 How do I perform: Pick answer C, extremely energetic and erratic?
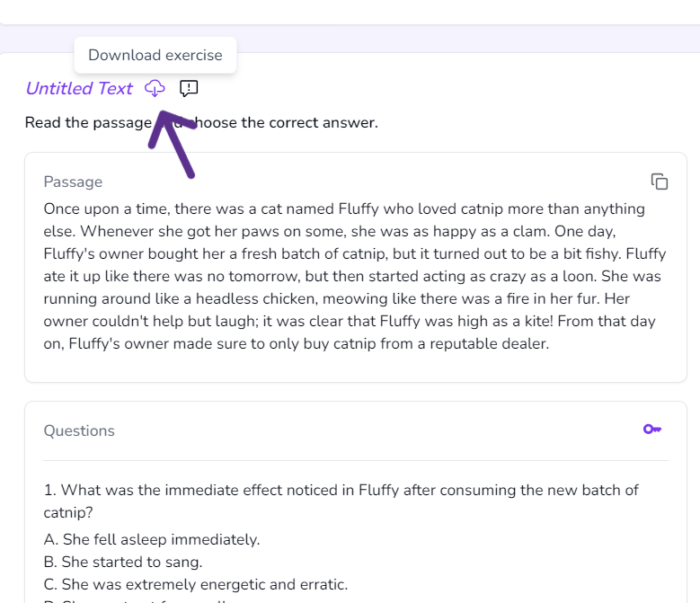195,584
